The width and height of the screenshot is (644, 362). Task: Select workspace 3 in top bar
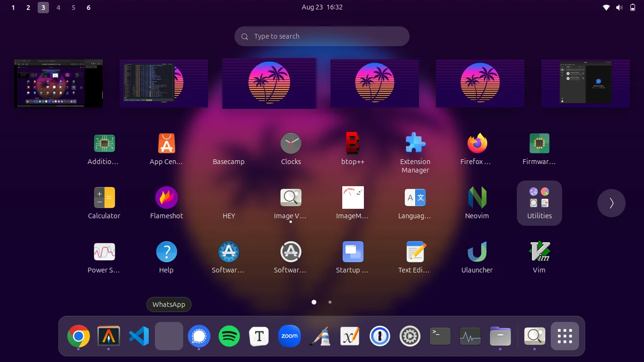[43, 8]
